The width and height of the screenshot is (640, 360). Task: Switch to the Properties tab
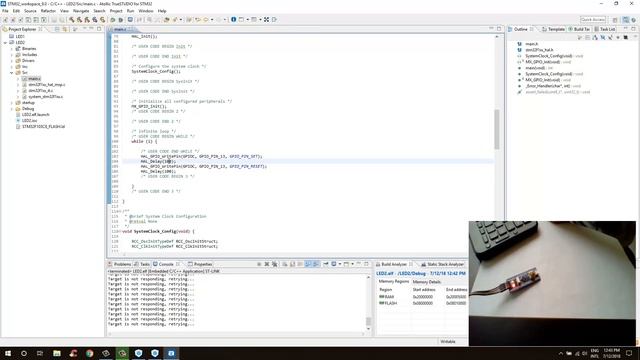(x=200, y=264)
